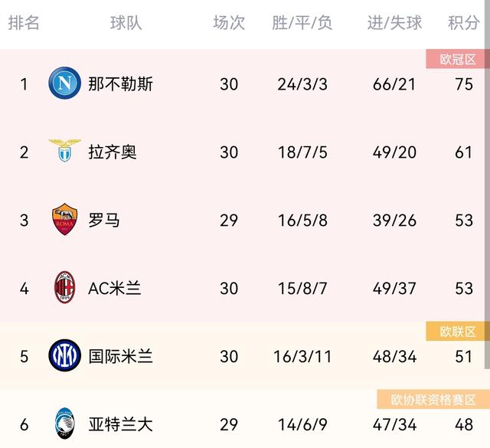Select the 欧冠区 zone label
Screen dimensions: 490x448
(458, 59)
